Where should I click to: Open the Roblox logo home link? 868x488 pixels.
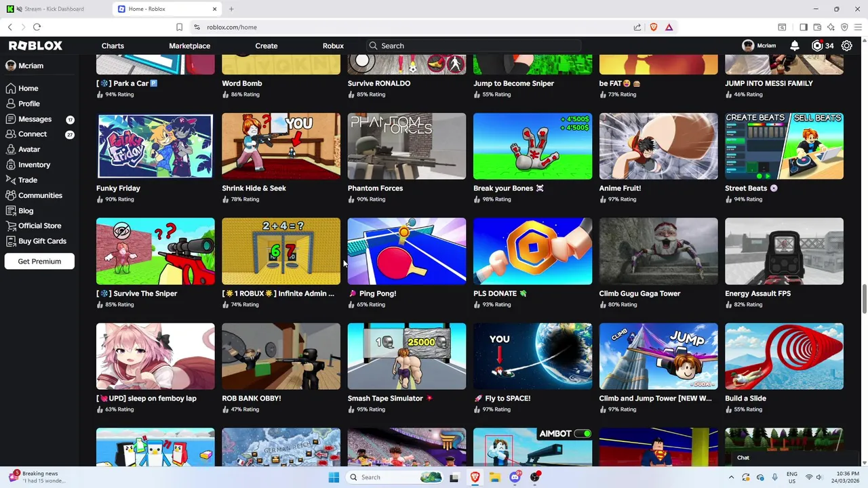35,45
